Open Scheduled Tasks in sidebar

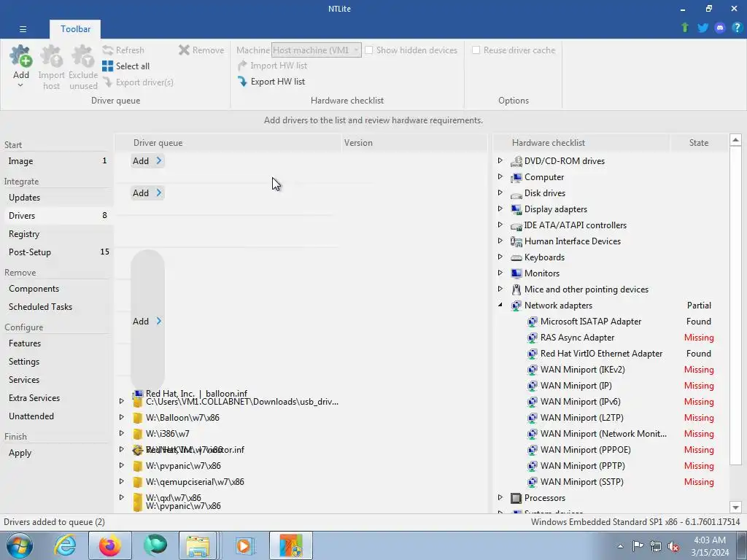[57, 307]
